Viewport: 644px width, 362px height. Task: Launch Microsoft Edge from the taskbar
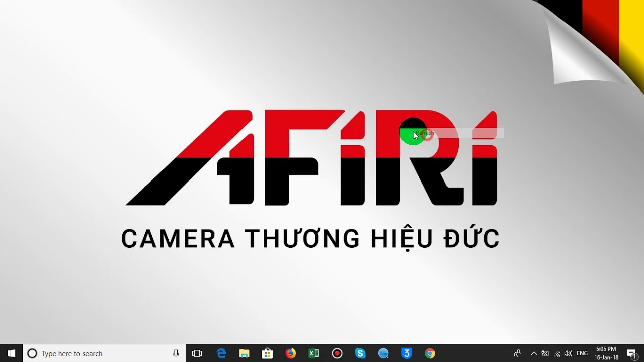tap(221, 353)
